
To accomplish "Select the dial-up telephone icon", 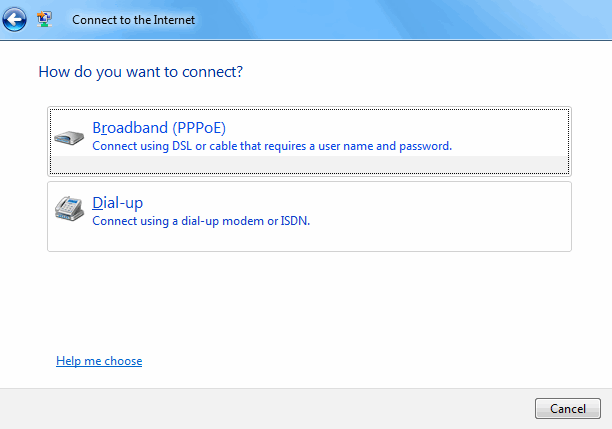I will 69,208.
